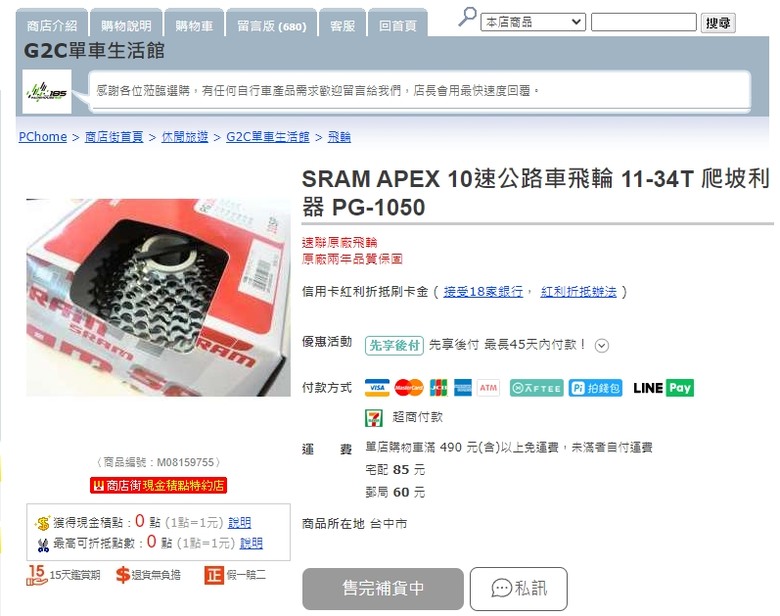Click the magnifying glass search icon

point(467,17)
